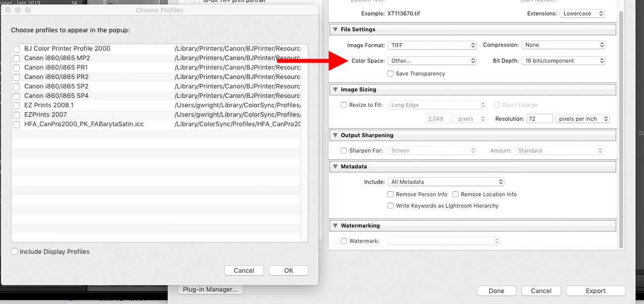Click the Export dialog vertical scrollbar
The width and height of the screenshot is (644, 304).
(x=621, y=129)
